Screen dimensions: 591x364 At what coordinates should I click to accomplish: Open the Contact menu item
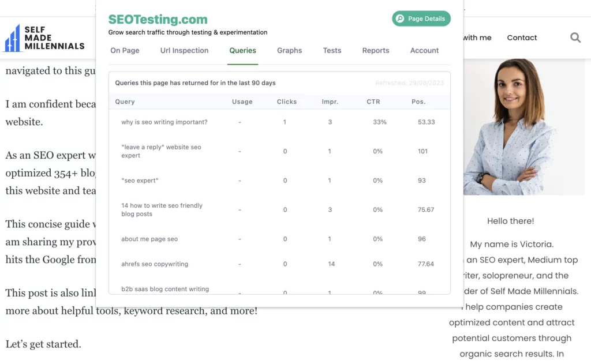point(521,37)
